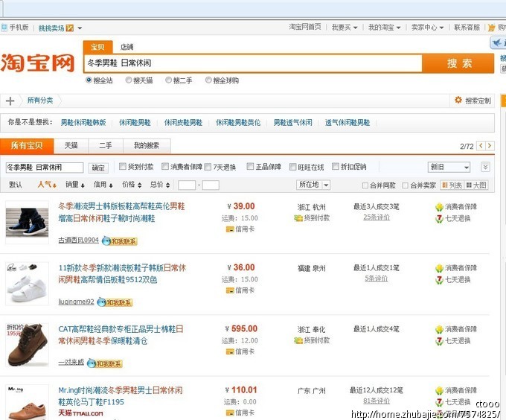Click 消费者保障 icon on 110.01 item
The height and width of the screenshot is (420, 506).
pos(439,390)
